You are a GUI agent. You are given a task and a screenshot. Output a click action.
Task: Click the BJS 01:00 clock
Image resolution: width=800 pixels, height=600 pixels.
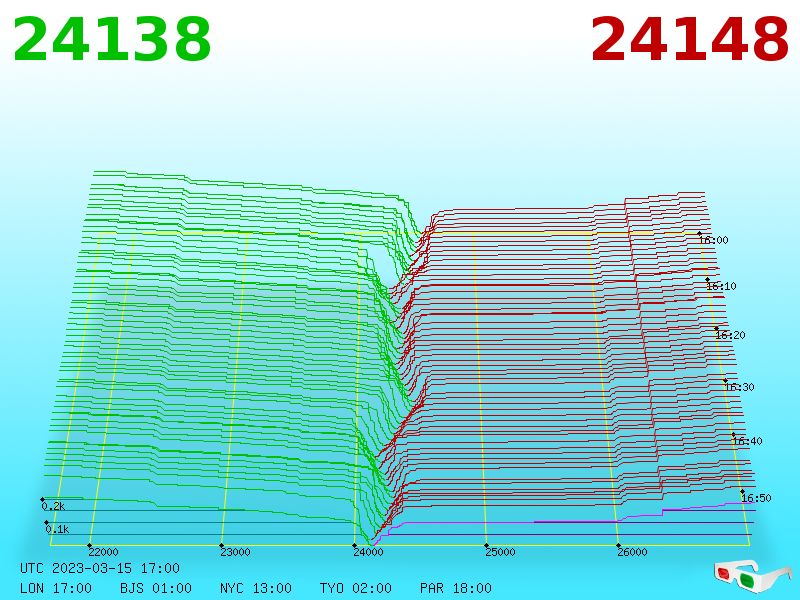click(x=156, y=588)
